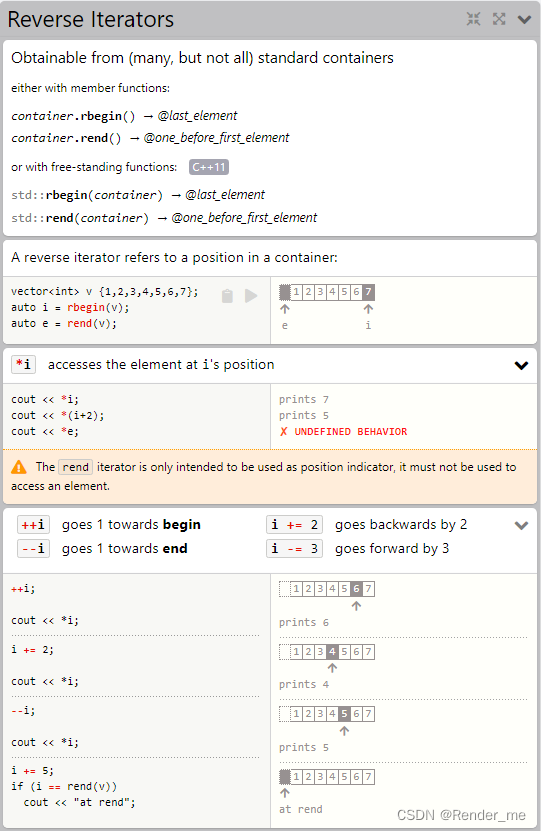Screen dimensions: 541x831
Task: Click the 'prints 7' output line
Action: click(304, 399)
